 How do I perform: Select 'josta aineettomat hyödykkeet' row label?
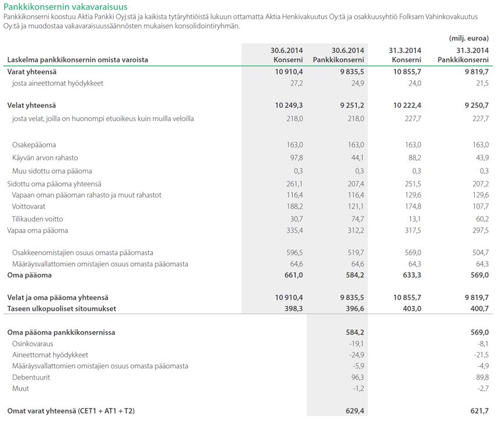click(58, 83)
